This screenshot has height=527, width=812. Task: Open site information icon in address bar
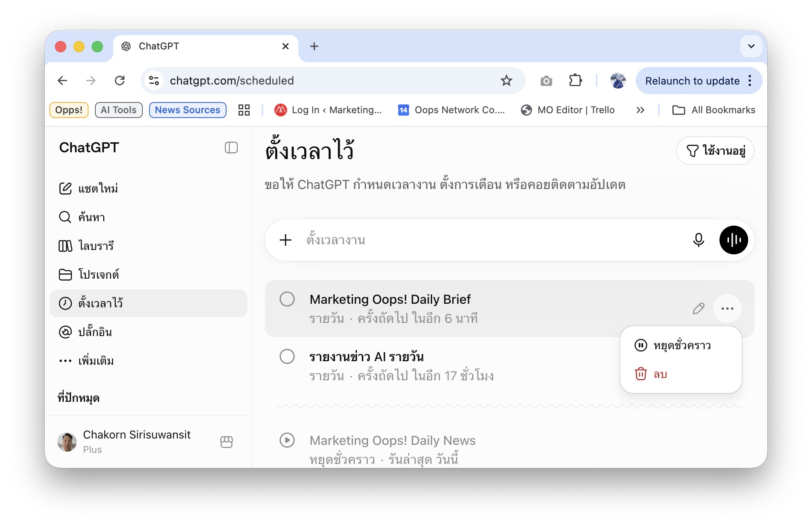tap(154, 81)
